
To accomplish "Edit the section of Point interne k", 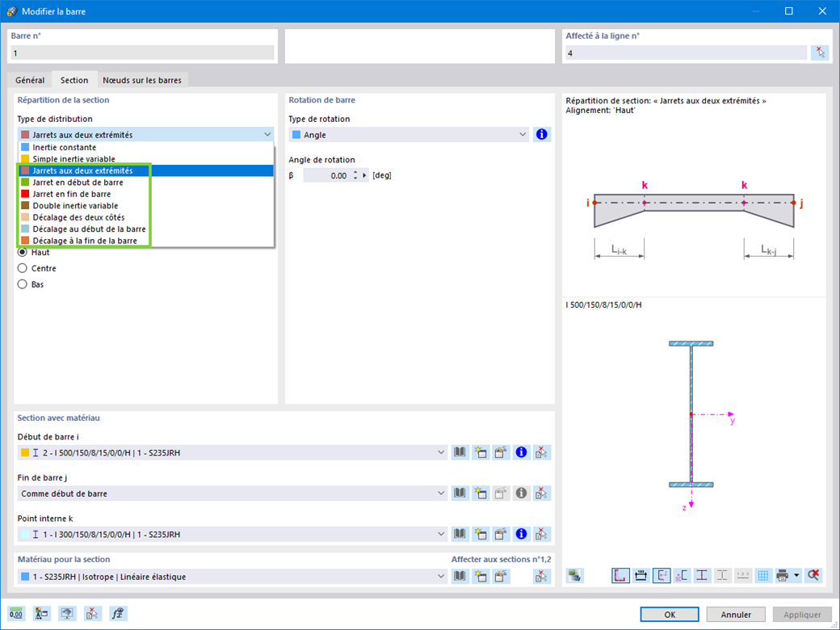I will [500, 534].
